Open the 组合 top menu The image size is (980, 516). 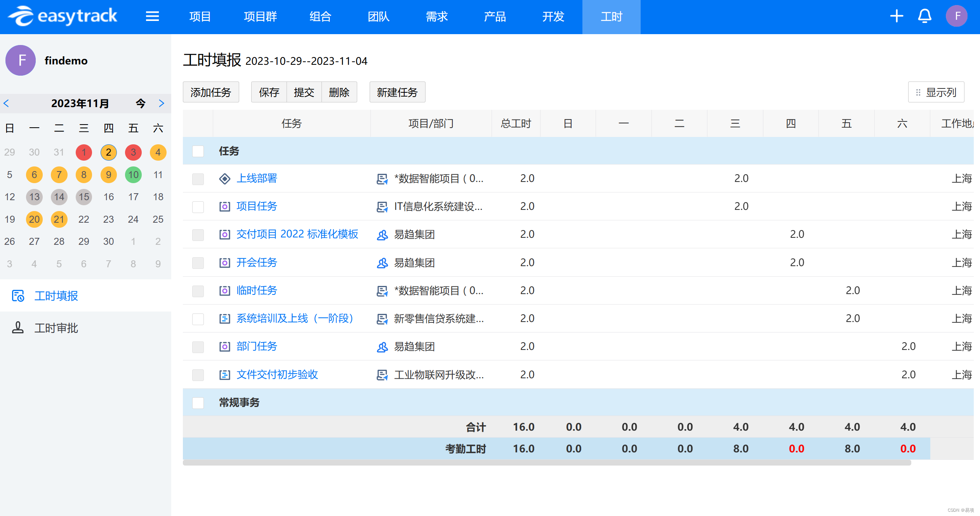(x=320, y=17)
